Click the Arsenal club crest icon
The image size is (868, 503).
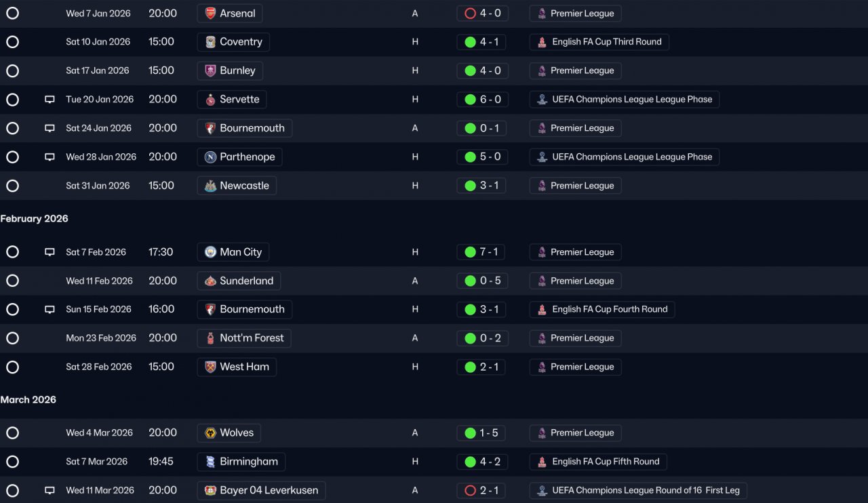click(x=210, y=14)
